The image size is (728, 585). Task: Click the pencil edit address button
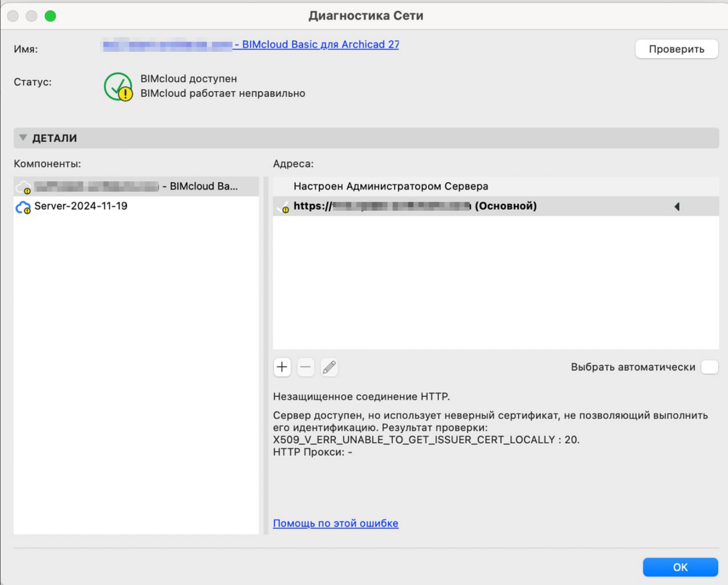(329, 367)
